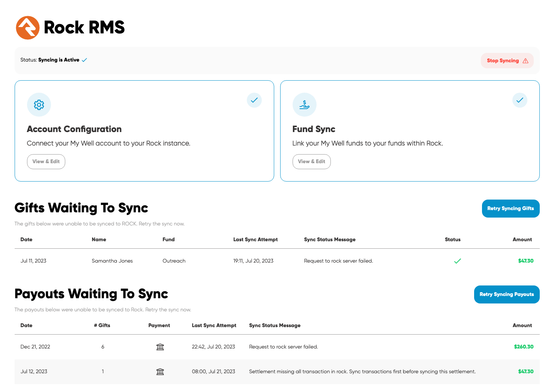The height and width of the screenshot is (392, 557).
Task: Click the bank icon for Dec 21, 2022 payout
Action: pos(160,347)
